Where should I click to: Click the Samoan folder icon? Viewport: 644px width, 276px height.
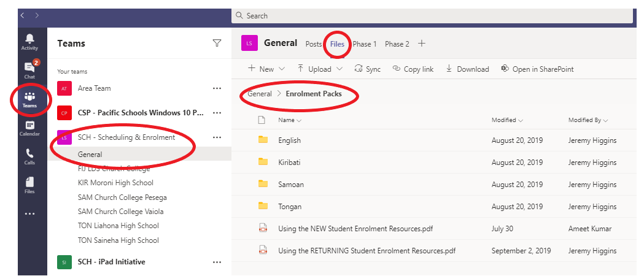(263, 184)
